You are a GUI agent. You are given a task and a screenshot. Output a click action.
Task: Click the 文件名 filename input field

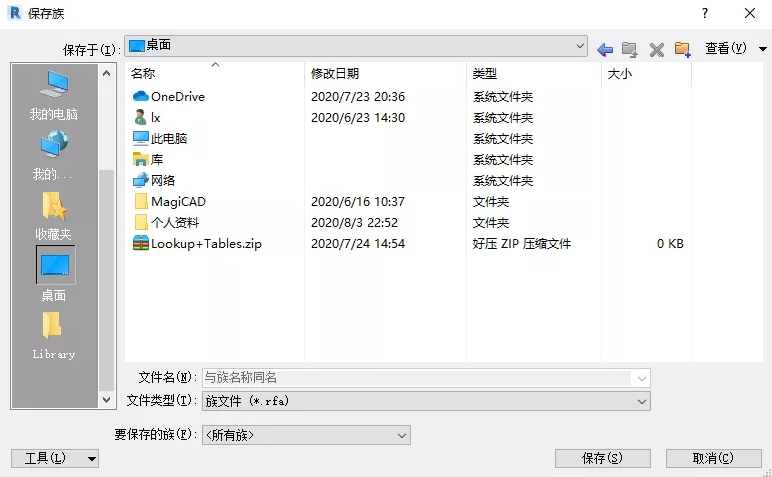tap(418, 378)
